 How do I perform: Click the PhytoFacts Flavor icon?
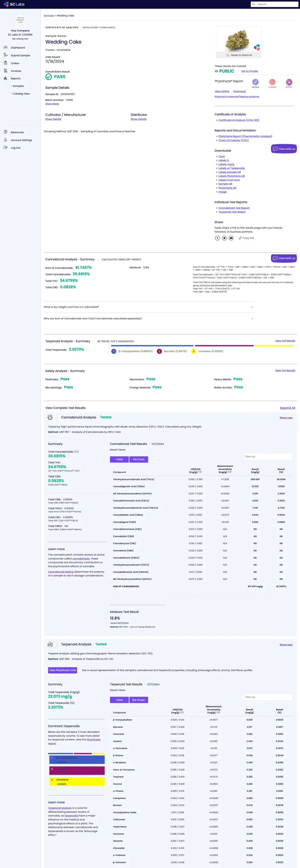pyautogui.click(x=272, y=82)
